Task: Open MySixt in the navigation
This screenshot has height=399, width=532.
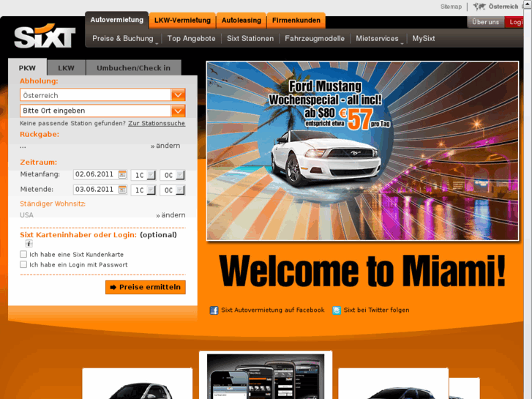Action: (424, 39)
